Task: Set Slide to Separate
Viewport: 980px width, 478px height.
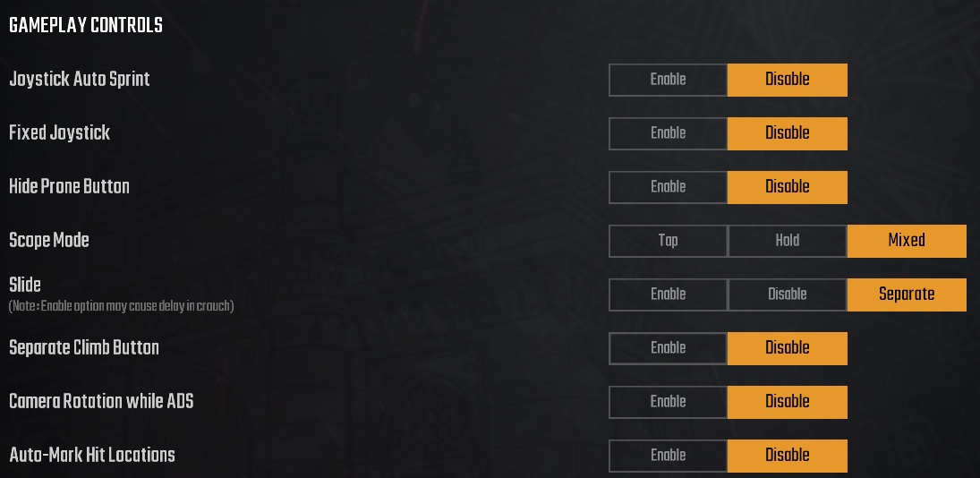Action: [906, 294]
